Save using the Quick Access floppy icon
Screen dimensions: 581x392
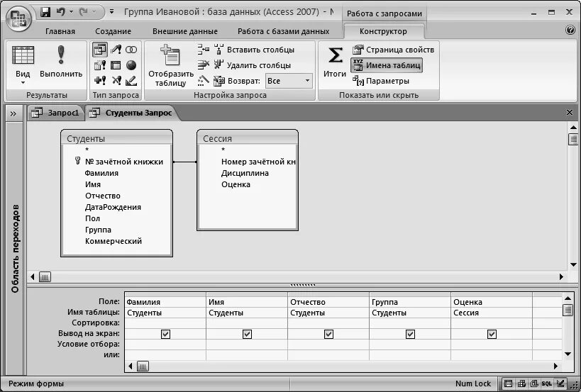click(45, 12)
